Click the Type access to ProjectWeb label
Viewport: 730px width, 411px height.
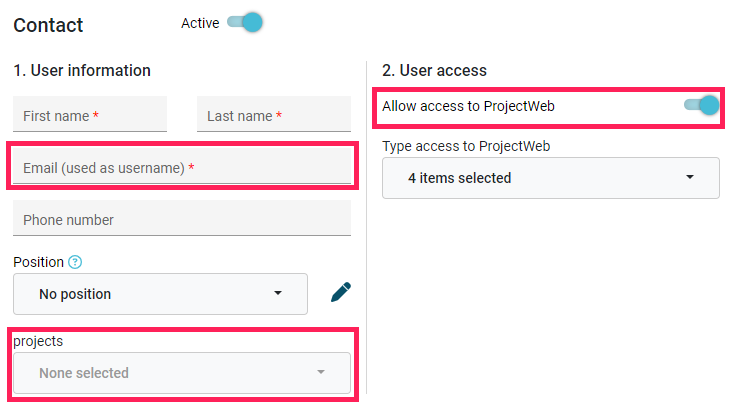pos(466,146)
